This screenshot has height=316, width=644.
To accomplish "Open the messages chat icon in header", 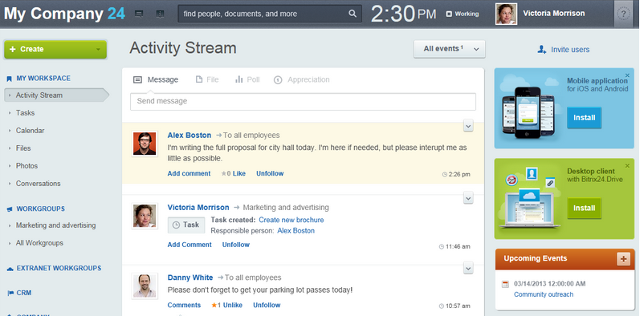I will click(139, 14).
